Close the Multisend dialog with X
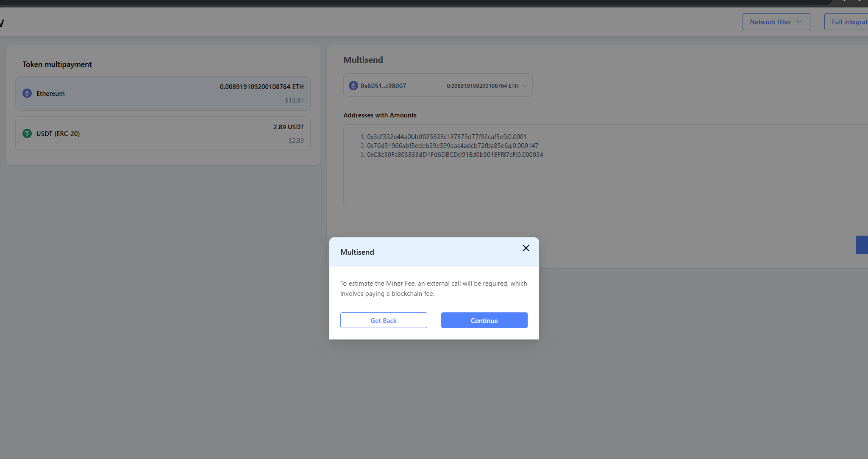The image size is (868, 459). tap(526, 248)
